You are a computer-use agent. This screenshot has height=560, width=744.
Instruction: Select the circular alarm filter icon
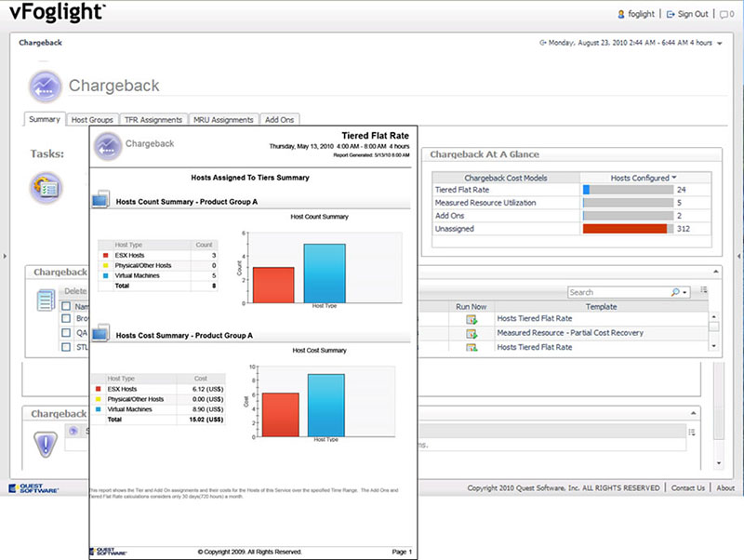[x=73, y=431]
